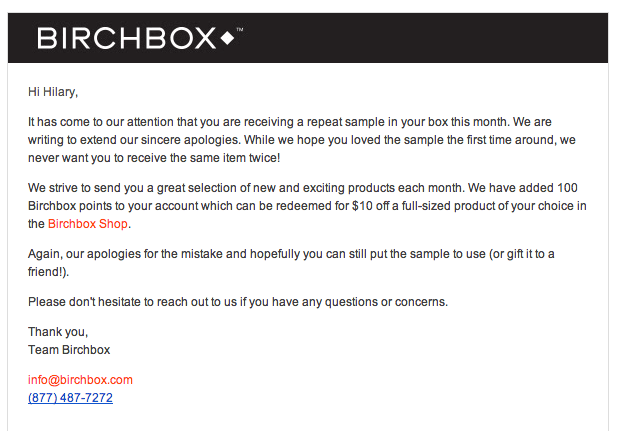Click the (877) 487-7272 phone link
Image resolution: width=619 pixels, height=431 pixels.
click(70, 397)
